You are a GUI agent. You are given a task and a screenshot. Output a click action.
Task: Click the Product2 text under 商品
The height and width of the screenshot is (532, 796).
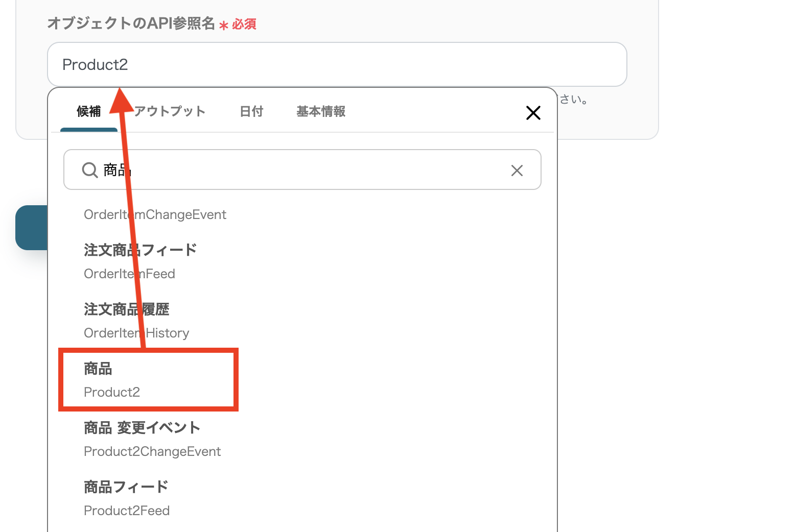coord(112,392)
